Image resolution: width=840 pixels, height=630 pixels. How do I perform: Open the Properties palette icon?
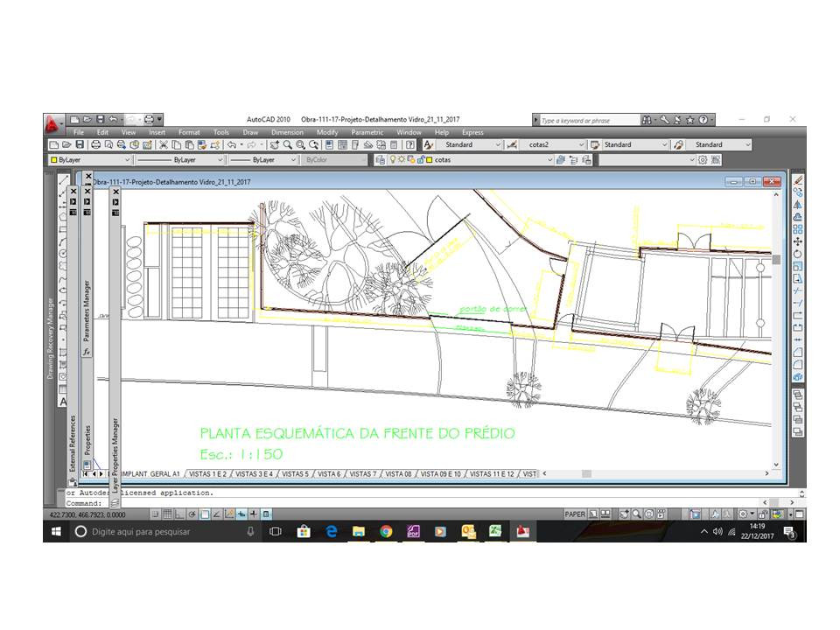pyautogui.click(x=329, y=144)
